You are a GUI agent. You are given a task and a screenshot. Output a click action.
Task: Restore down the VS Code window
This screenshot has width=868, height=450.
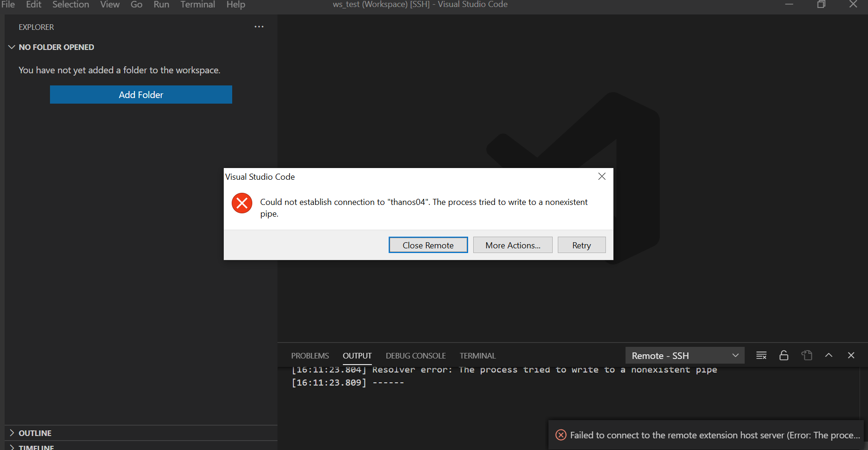(821, 4)
